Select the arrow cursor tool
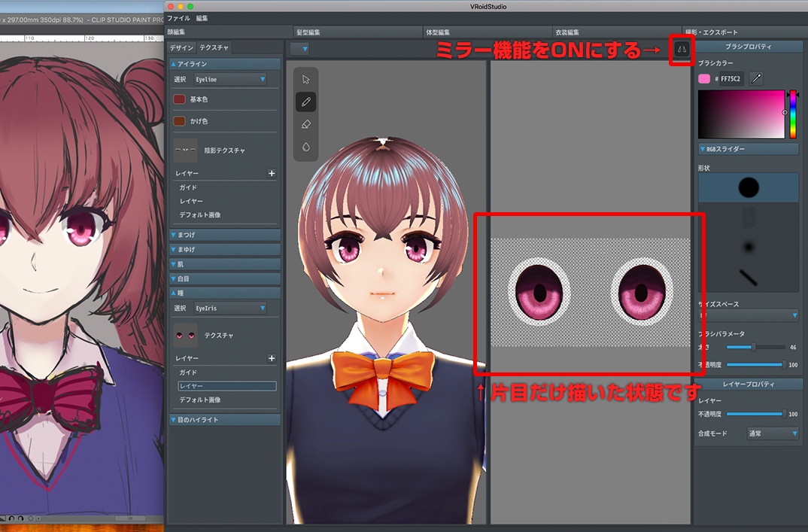The width and height of the screenshot is (808, 532). (x=305, y=79)
